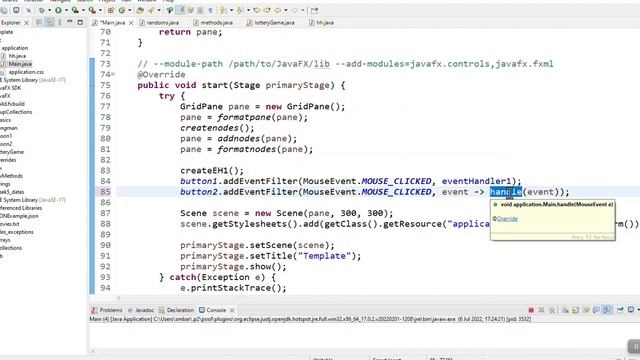This screenshot has width=640, height=360.
Task: Open the Javadoc view tab
Action: (140, 310)
